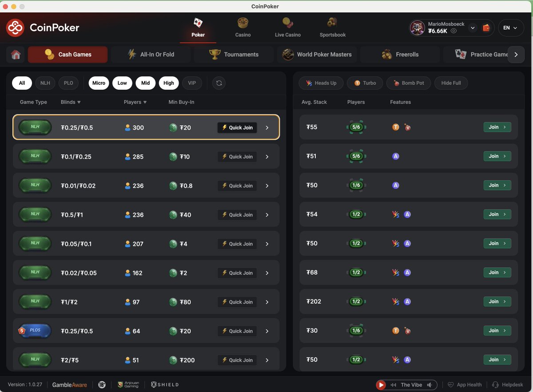
Task: Select the Cash Games category
Action: [x=68, y=55]
